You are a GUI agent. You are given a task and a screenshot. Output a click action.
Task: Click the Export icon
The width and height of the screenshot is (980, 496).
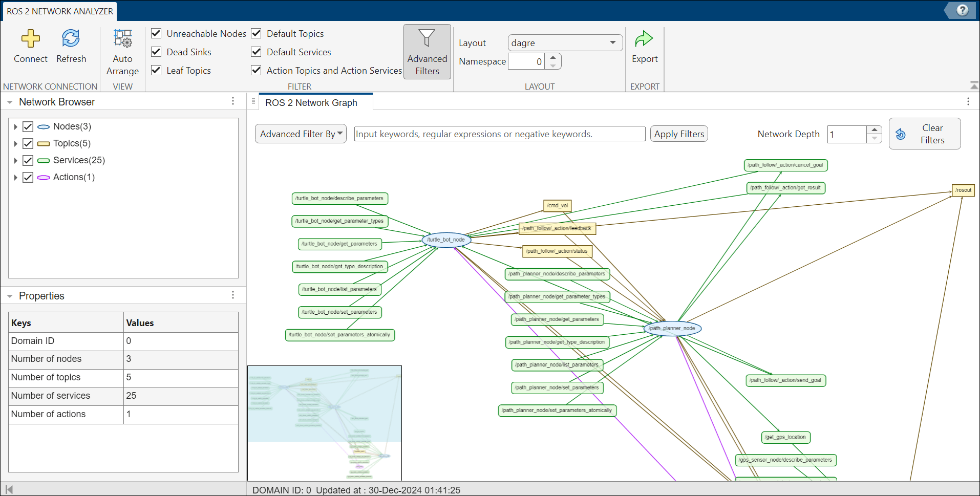tap(644, 39)
